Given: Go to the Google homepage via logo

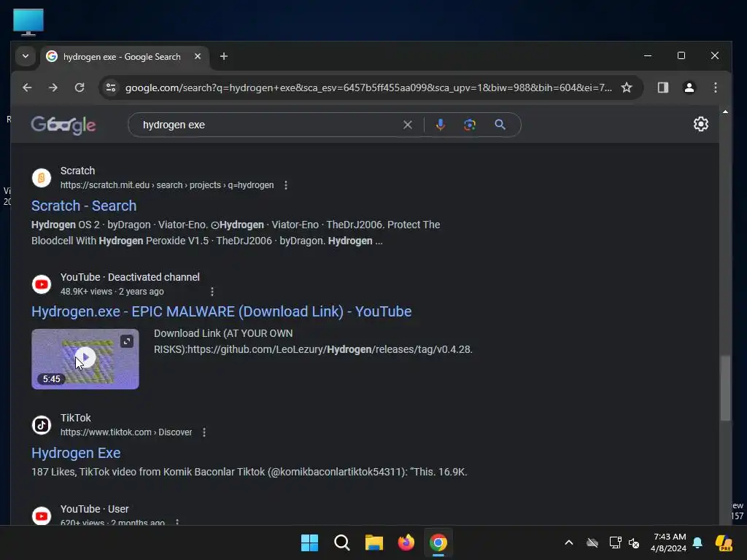Looking at the screenshot, I should pos(63,125).
